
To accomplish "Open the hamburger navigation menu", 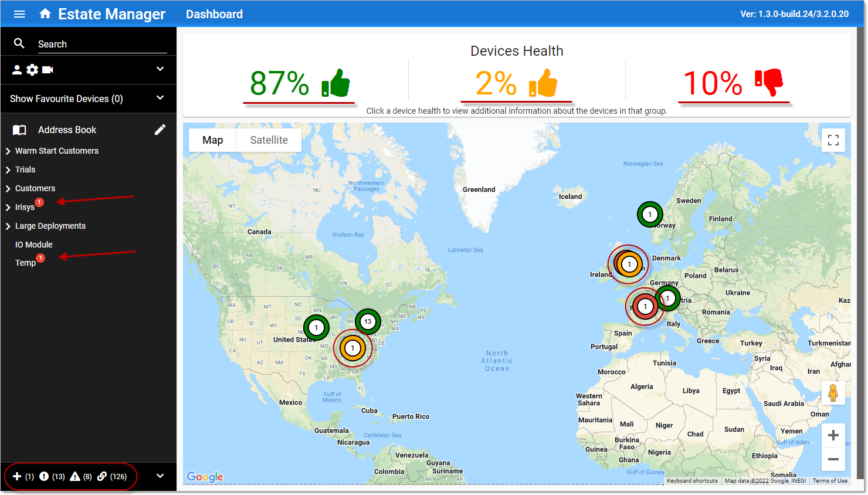I will [x=19, y=14].
